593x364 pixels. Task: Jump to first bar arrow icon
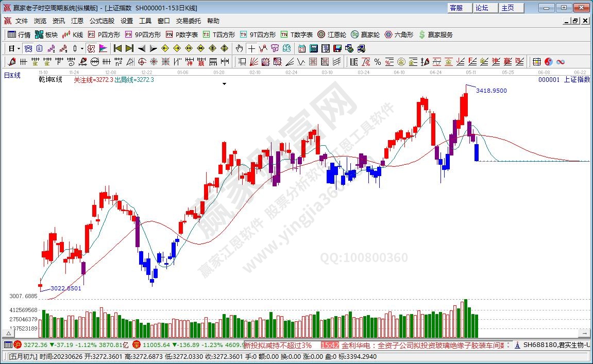[117, 48]
